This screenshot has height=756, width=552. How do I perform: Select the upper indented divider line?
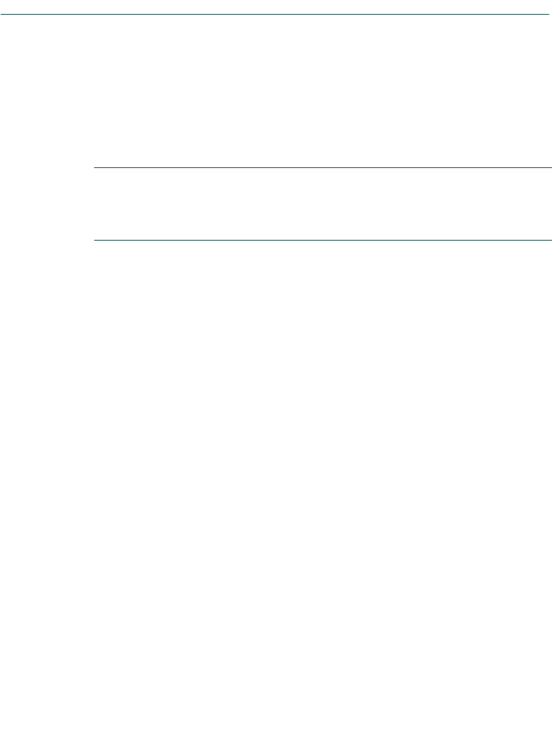tap(322, 168)
